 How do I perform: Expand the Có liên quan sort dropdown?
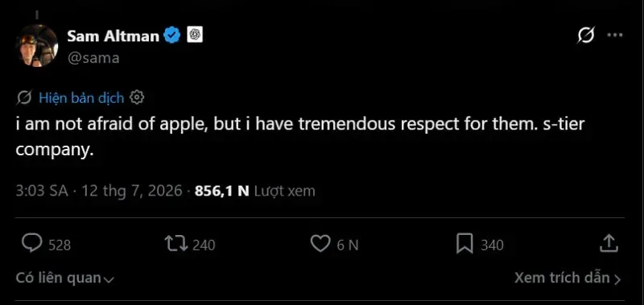click(64, 278)
